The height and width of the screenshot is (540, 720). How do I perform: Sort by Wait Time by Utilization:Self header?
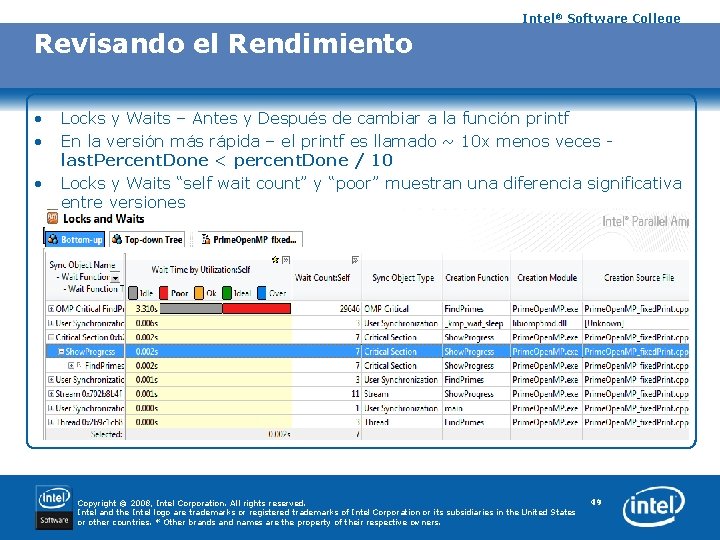pos(201,270)
